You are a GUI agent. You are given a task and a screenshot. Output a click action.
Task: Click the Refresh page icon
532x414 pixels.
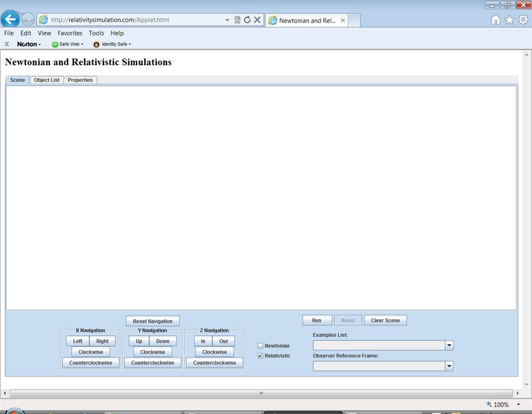pos(247,20)
